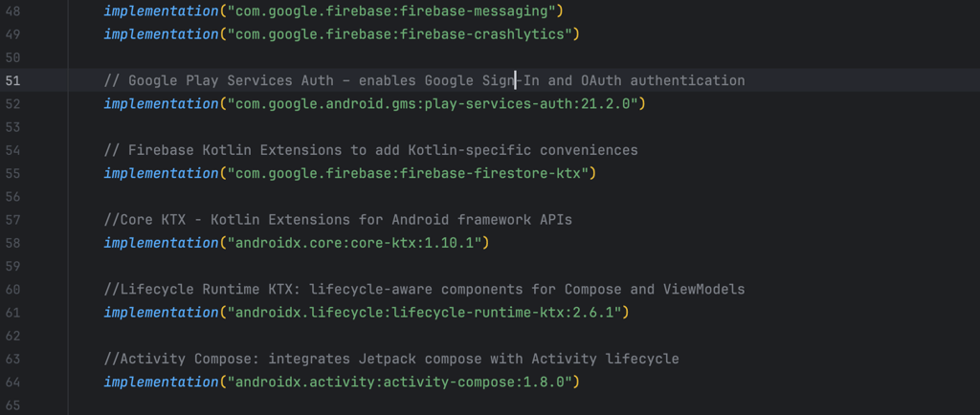Click the Core KTX comment line

click(x=338, y=220)
